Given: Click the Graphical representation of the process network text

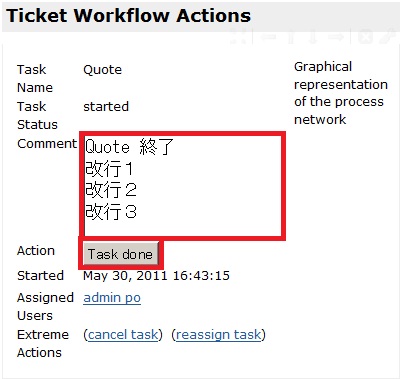Looking at the screenshot, I should 341,93.
